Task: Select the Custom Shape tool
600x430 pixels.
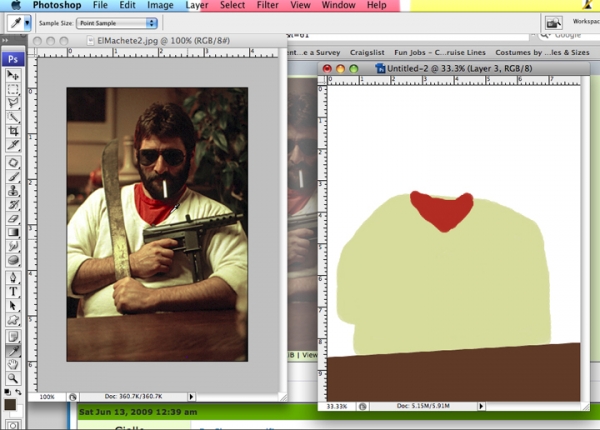Action: (x=13, y=320)
